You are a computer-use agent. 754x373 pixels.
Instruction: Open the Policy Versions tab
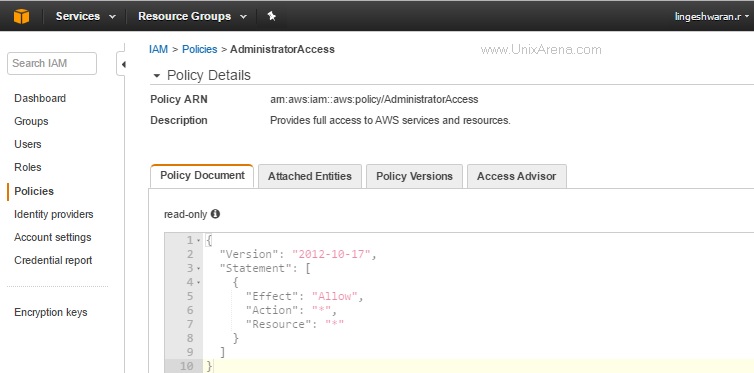(x=414, y=176)
